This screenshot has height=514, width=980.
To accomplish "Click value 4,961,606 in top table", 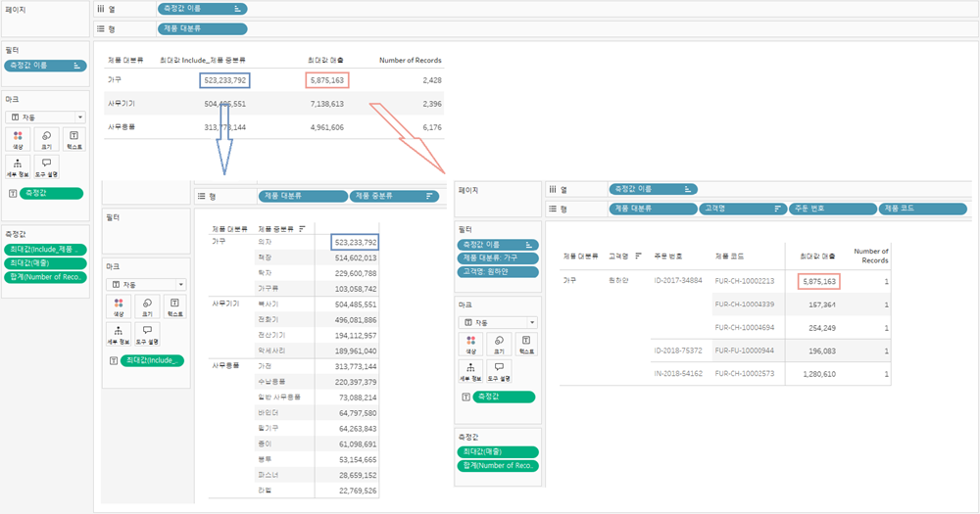I will (x=327, y=127).
